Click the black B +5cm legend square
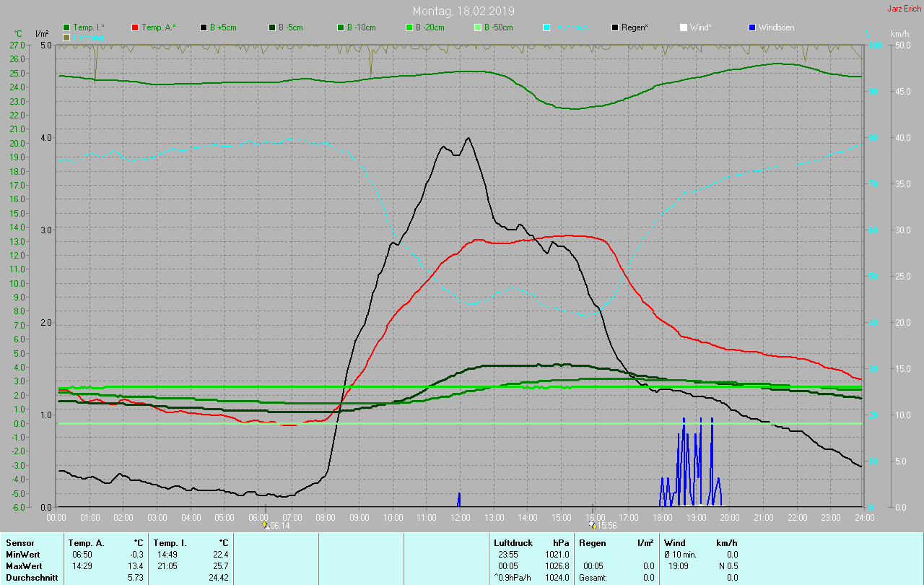The image size is (924, 585). pos(204,27)
